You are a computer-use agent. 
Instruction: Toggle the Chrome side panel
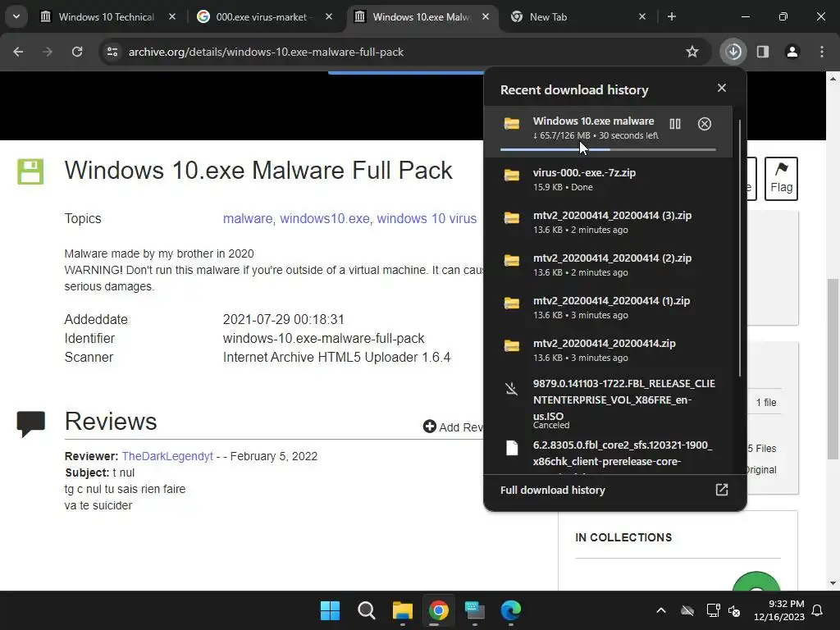[763, 52]
